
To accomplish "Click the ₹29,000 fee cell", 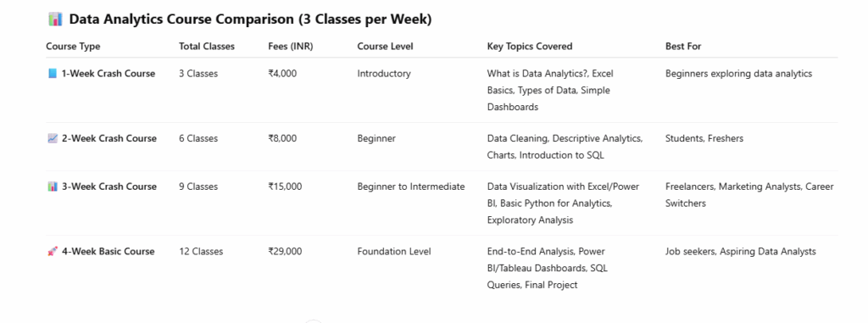I will 285,251.
